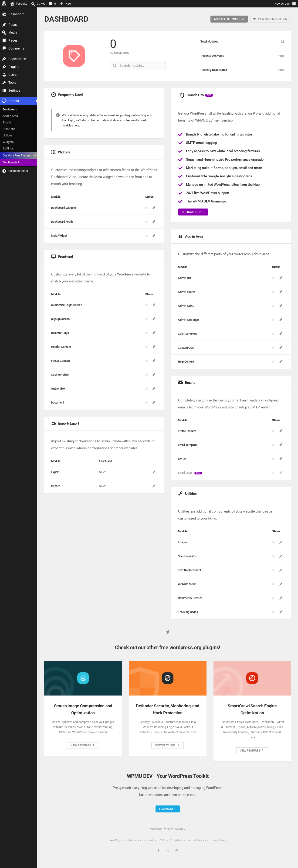Click the Search module input field
Viewport: 298px width, 868px height.
click(x=138, y=66)
